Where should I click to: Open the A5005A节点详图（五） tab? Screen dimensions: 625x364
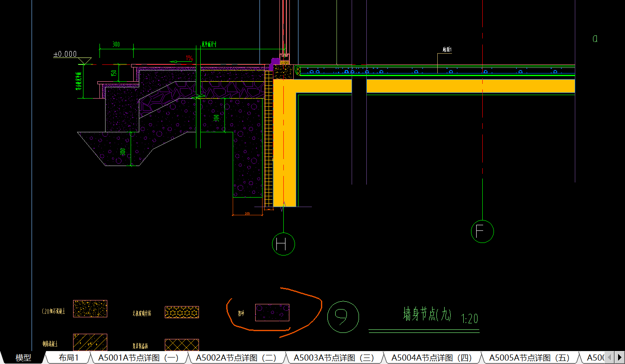pyautogui.click(x=529, y=358)
